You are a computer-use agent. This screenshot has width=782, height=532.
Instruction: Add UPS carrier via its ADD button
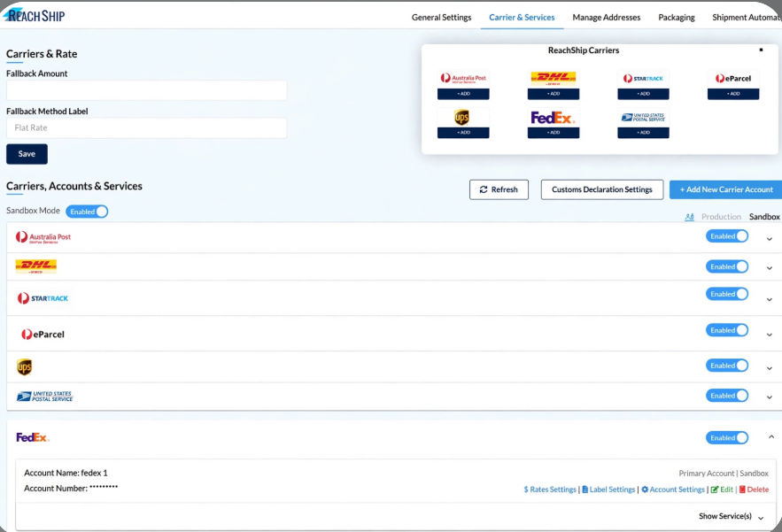[x=463, y=133]
